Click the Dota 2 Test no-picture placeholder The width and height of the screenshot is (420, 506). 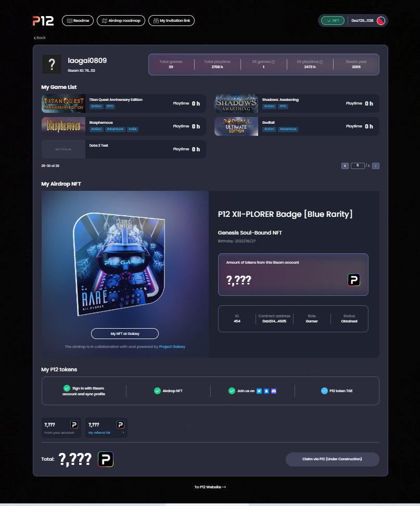coord(63,149)
